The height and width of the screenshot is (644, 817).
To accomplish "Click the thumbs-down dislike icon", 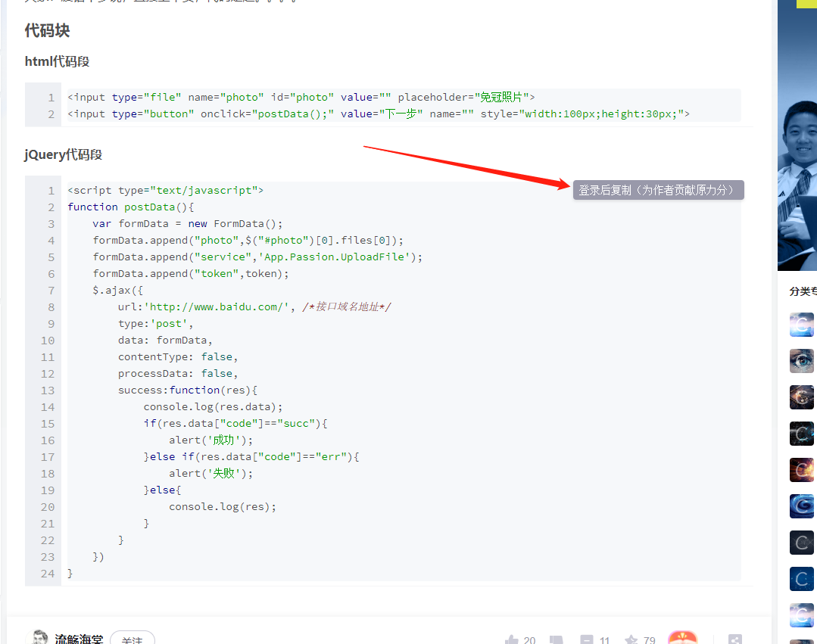I will coord(557,640).
